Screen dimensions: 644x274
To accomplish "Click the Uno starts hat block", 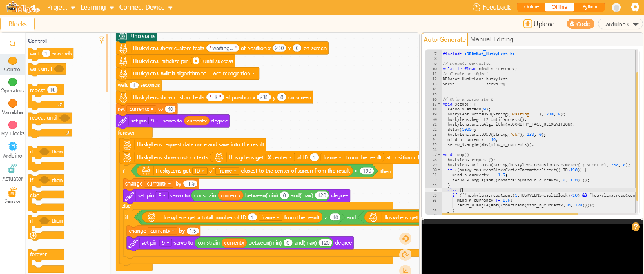I will [137, 36].
